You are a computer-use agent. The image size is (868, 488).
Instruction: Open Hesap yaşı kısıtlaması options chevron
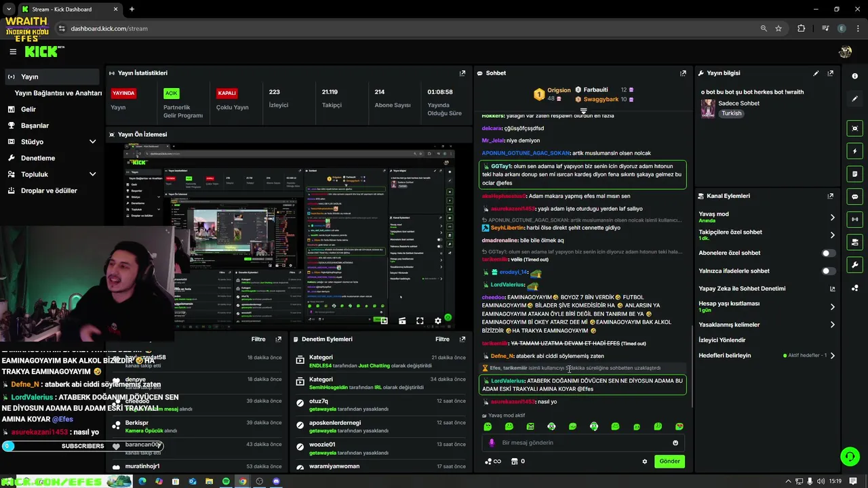(x=832, y=306)
